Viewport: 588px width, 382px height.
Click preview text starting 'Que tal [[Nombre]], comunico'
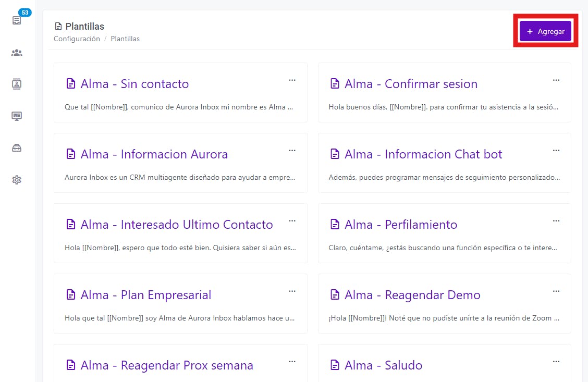tap(179, 107)
